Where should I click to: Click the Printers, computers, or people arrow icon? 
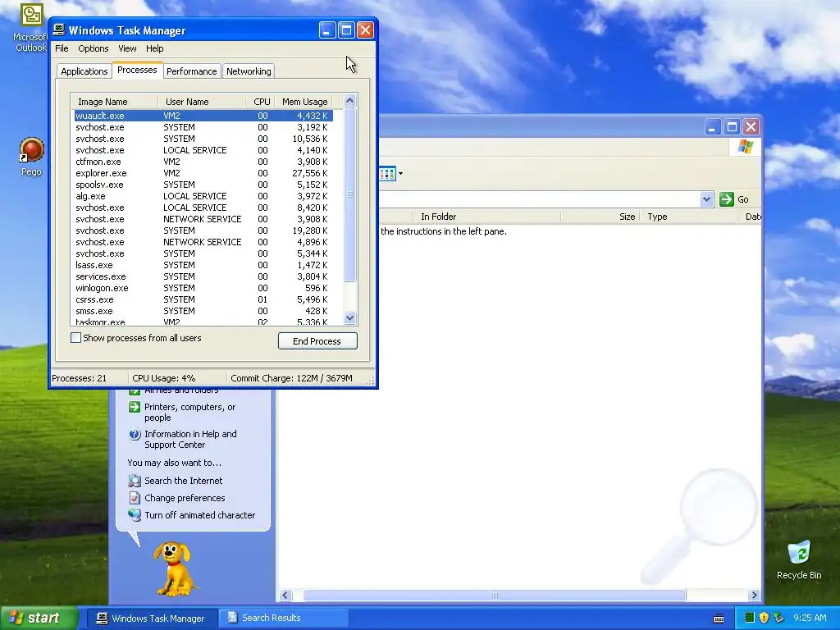click(x=135, y=407)
